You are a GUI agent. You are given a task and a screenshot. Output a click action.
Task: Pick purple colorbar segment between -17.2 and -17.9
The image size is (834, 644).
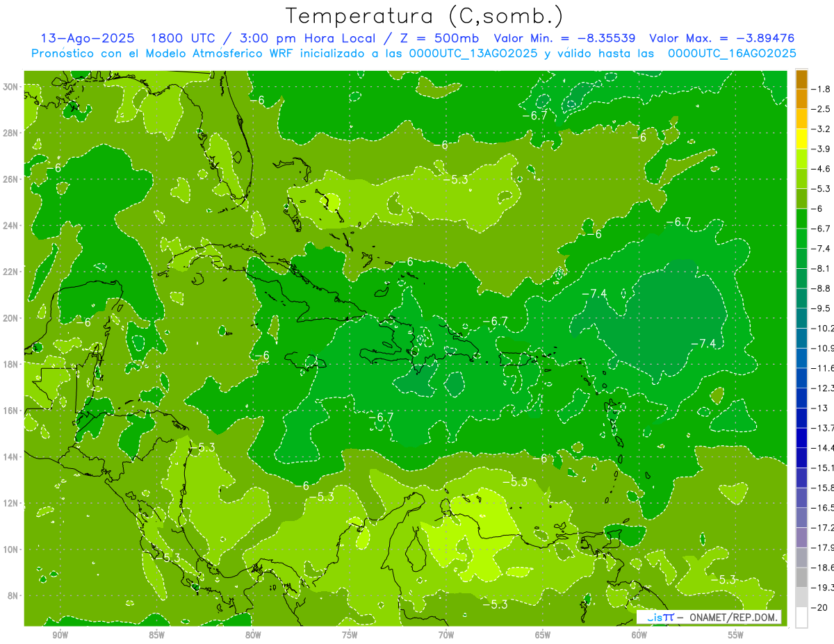click(x=801, y=538)
